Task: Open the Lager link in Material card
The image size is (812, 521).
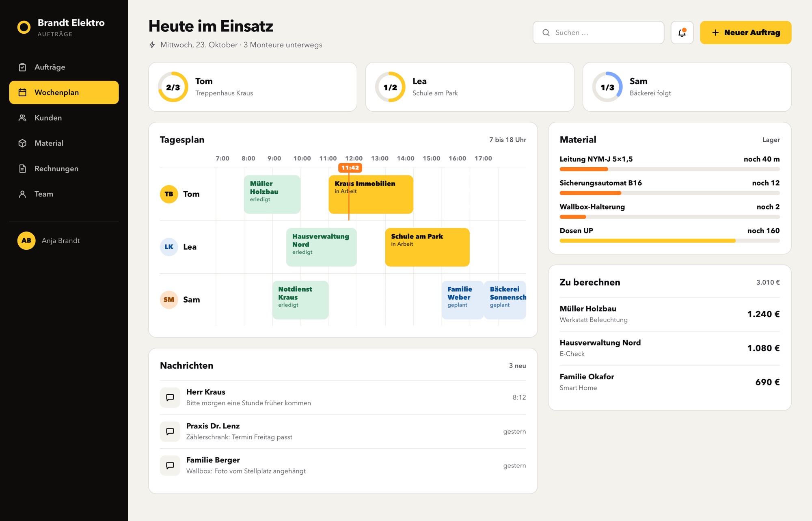Action: (771, 140)
